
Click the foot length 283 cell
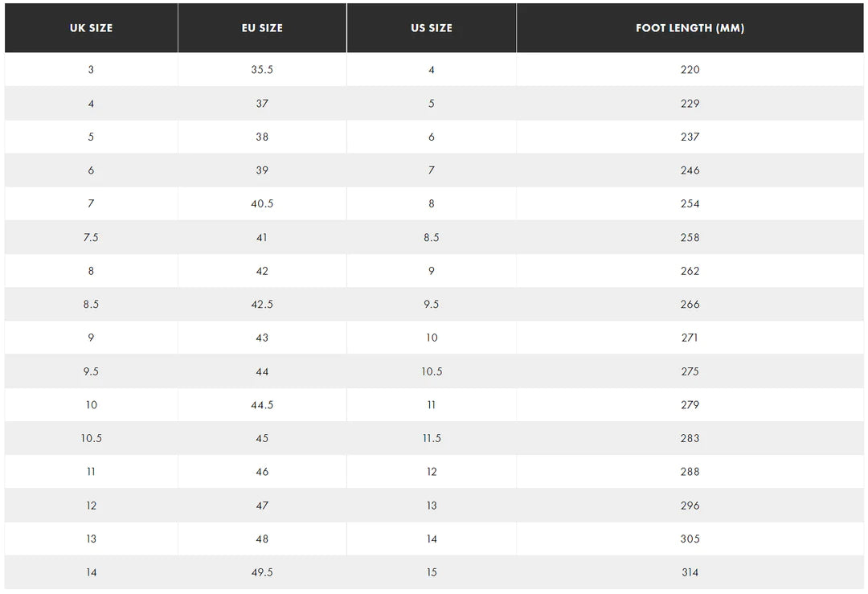tap(690, 439)
